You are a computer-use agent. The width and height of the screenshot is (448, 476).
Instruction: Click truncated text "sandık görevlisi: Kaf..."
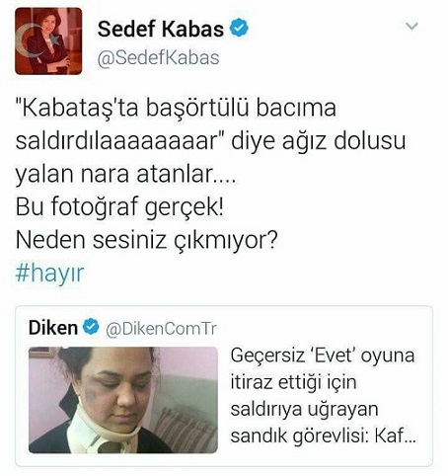(x=324, y=436)
